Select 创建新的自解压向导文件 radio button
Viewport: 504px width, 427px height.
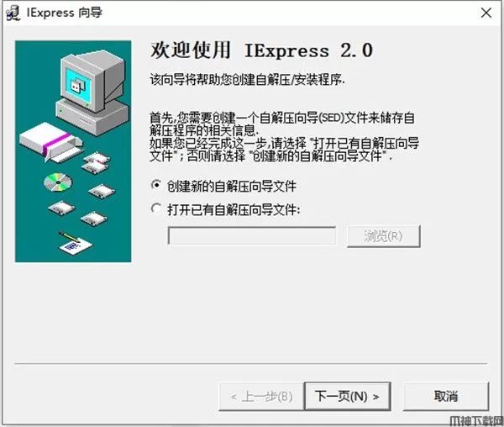point(156,185)
